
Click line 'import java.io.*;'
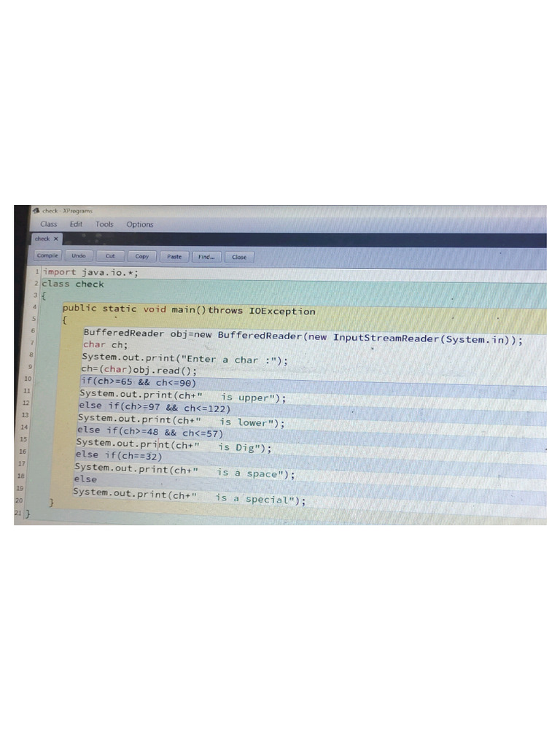point(90,273)
